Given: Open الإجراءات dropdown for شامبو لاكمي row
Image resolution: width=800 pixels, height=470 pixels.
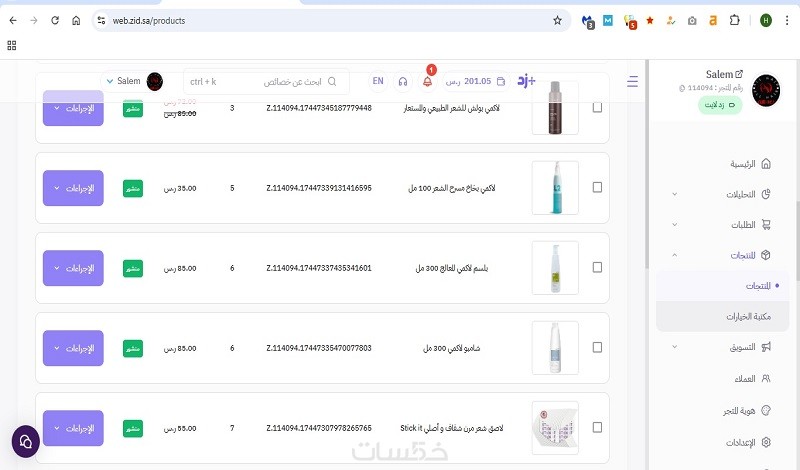Looking at the screenshot, I should tap(73, 349).
